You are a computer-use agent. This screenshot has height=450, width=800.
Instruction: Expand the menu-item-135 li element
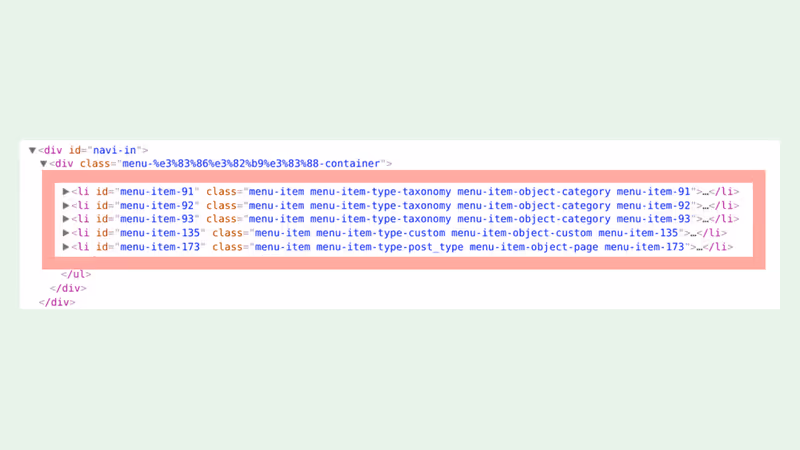[66, 233]
